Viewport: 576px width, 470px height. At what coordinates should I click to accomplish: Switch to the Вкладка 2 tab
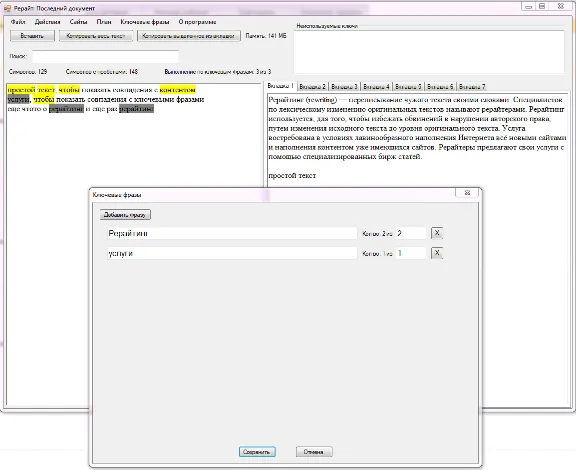tap(313, 87)
